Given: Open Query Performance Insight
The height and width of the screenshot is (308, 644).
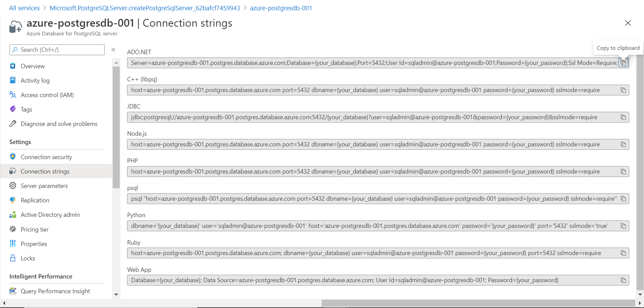Looking at the screenshot, I should pyautogui.click(x=55, y=291).
